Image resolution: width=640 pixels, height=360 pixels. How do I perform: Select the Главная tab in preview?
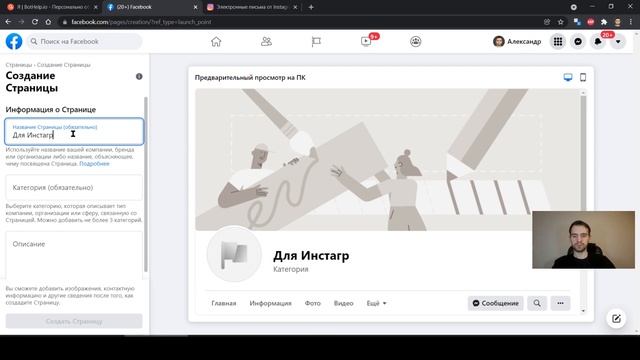click(224, 303)
